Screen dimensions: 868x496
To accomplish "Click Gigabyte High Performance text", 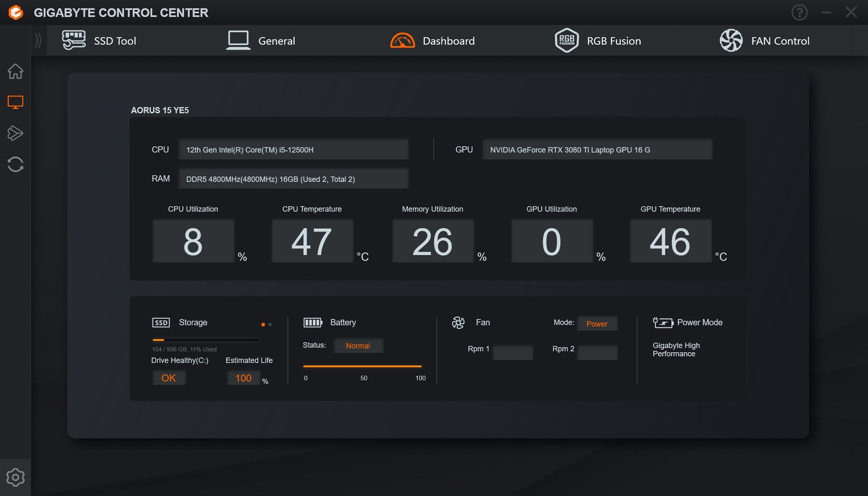I will [x=676, y=350].
